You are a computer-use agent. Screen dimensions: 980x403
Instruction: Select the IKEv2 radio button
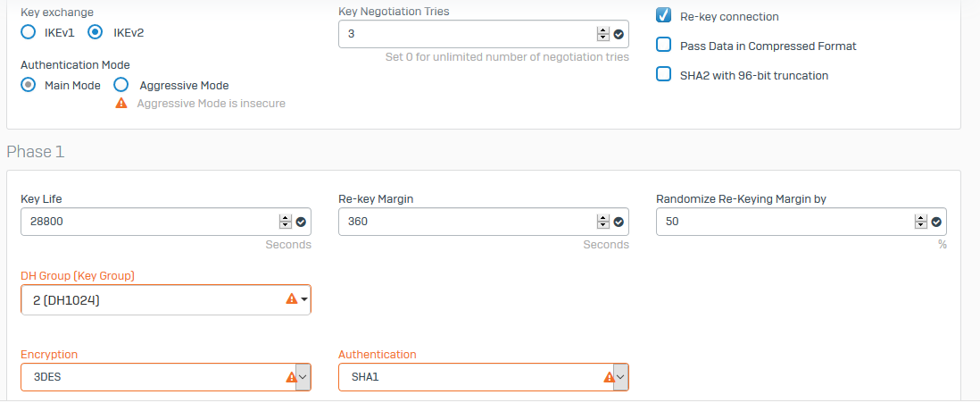pyautogui.click(x=95, y=32)
